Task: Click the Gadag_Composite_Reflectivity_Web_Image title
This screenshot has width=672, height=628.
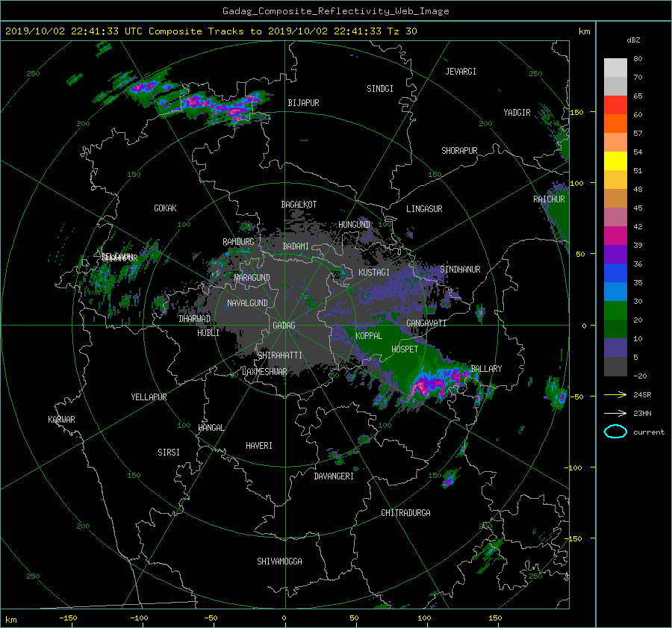Action: pos(335,11)
